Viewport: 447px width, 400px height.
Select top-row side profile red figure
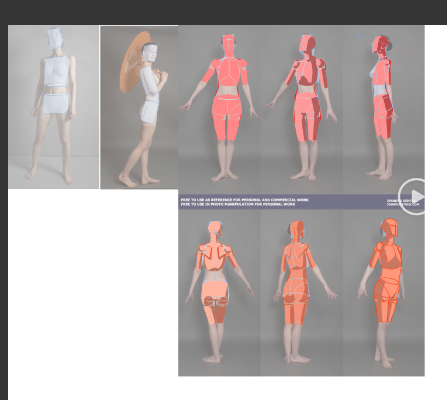382,107
